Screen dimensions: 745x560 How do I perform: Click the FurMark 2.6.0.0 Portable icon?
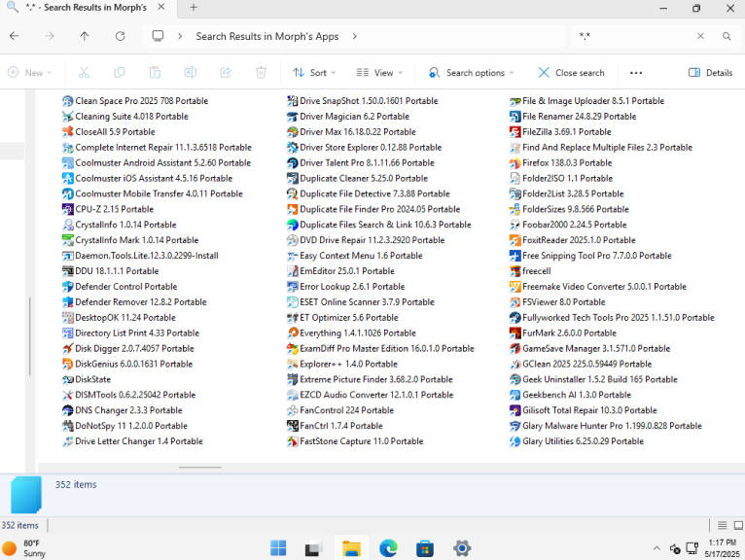(515, 332)
